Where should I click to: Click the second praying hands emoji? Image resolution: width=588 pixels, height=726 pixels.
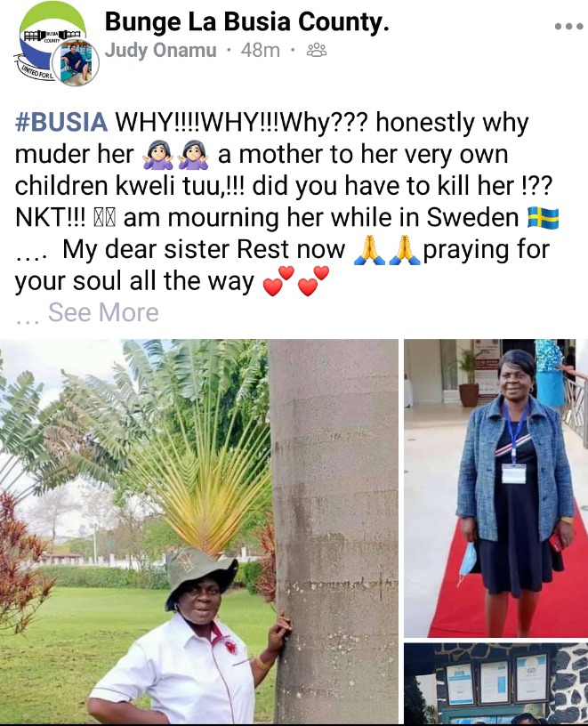tap(405, 250)
